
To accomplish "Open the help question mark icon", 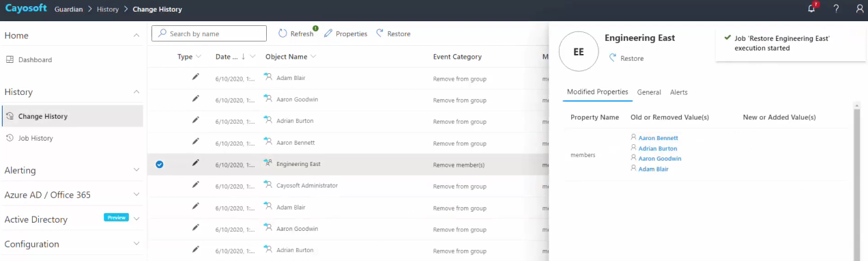I will pos(836,9).
